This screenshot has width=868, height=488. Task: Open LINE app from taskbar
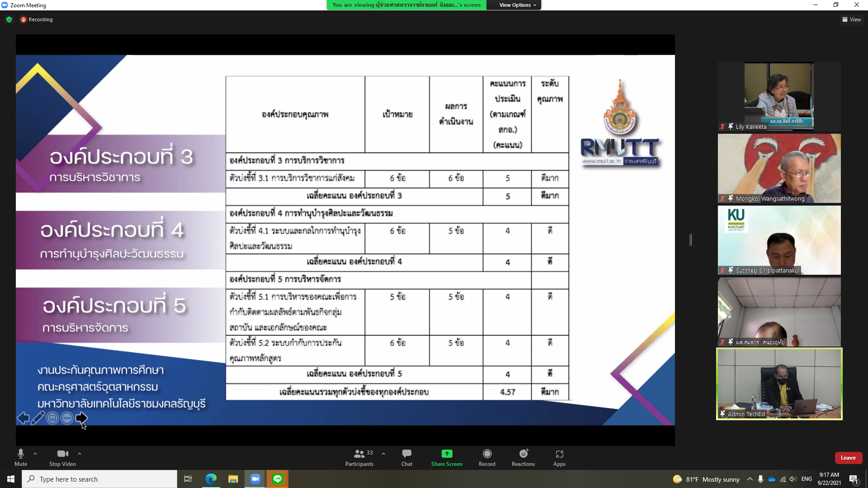(278, 479)
